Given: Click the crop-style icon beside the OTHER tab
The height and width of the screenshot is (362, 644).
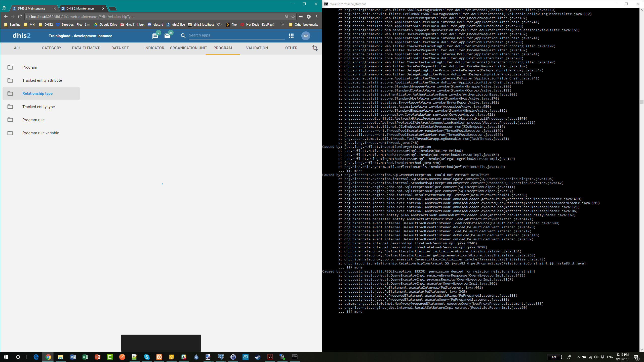Looking at the screenshot, I should pos(315,48).
